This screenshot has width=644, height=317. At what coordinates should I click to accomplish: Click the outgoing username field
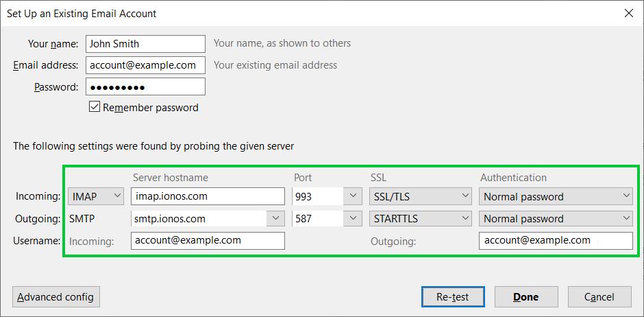(x=556, y=241)
